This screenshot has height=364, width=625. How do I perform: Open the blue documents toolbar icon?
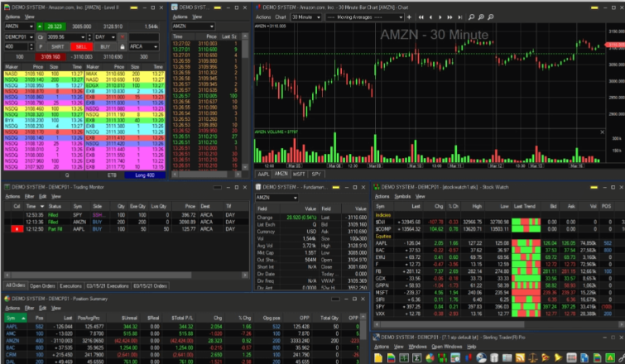pyautogui.click(x=584, y=357)
